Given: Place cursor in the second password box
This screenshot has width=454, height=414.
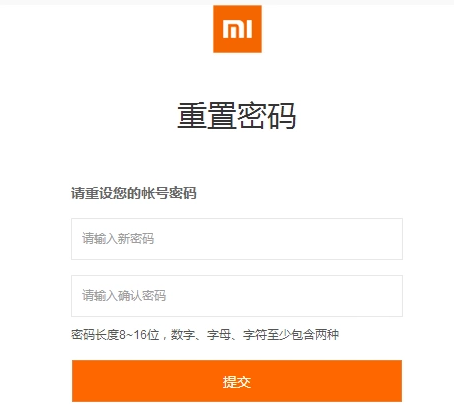Looking at the screenshot, I should coord(237,296).
